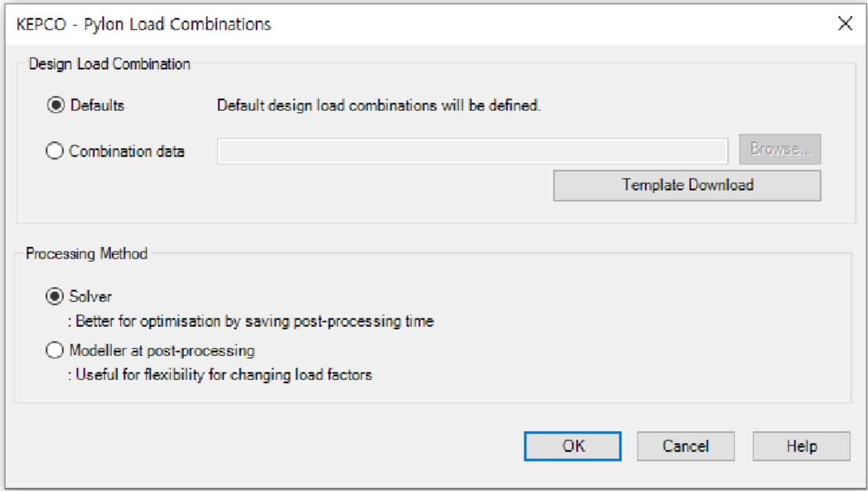Confirm the dialog with OK

coord(573,446)
